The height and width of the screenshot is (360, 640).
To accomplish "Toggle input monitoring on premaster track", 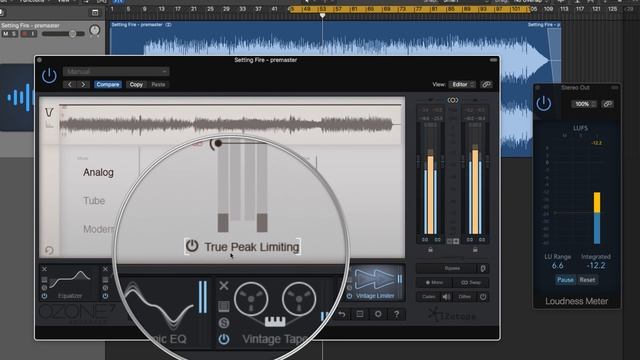I will pyautogui.click(x=33, y=34).
